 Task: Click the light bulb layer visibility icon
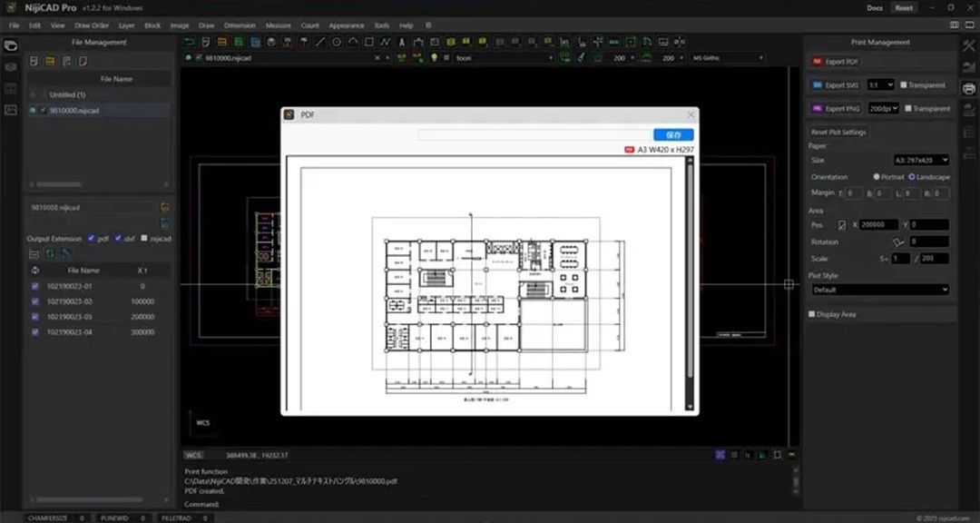pos(435,58)
